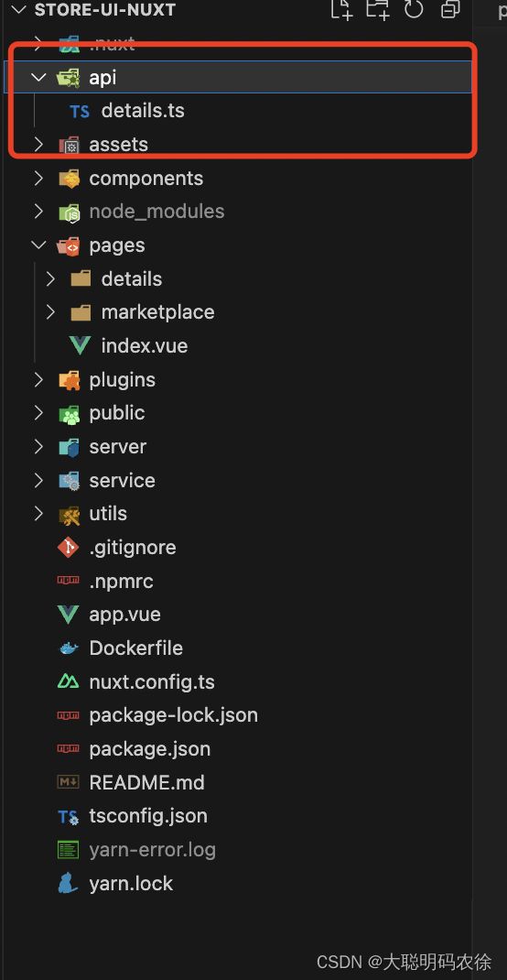Collapse the pages folder chevron
The height and width of the screenshot is (980, 507).
(x=38, y=245)
